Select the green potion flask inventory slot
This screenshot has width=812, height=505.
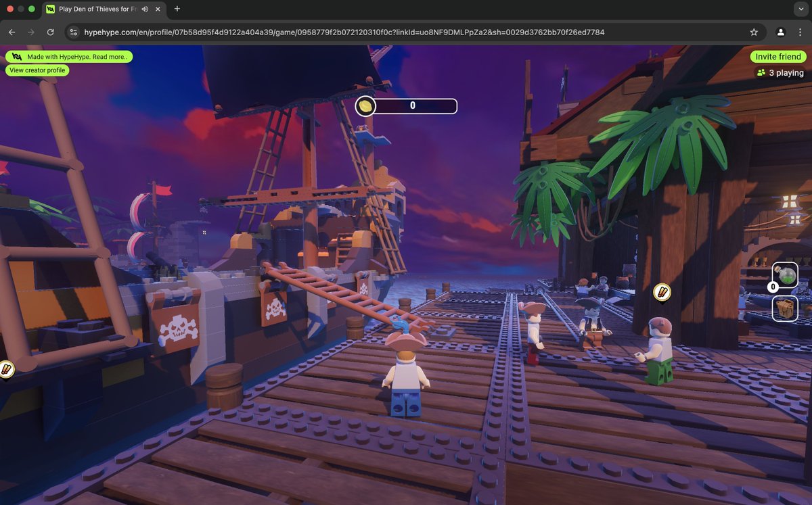(x=786, y=272)
